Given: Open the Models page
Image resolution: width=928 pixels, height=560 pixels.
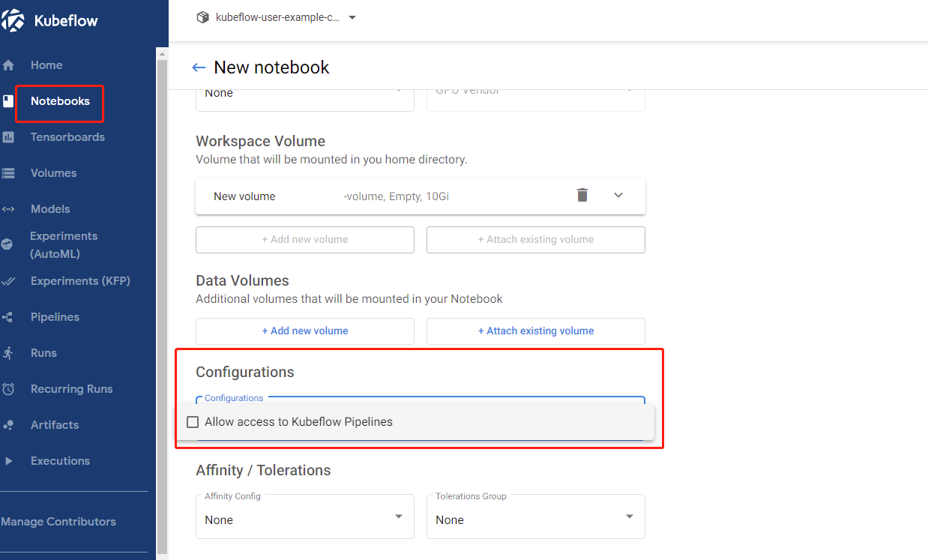Looking at the screenshot, I should tap(50, 209).
